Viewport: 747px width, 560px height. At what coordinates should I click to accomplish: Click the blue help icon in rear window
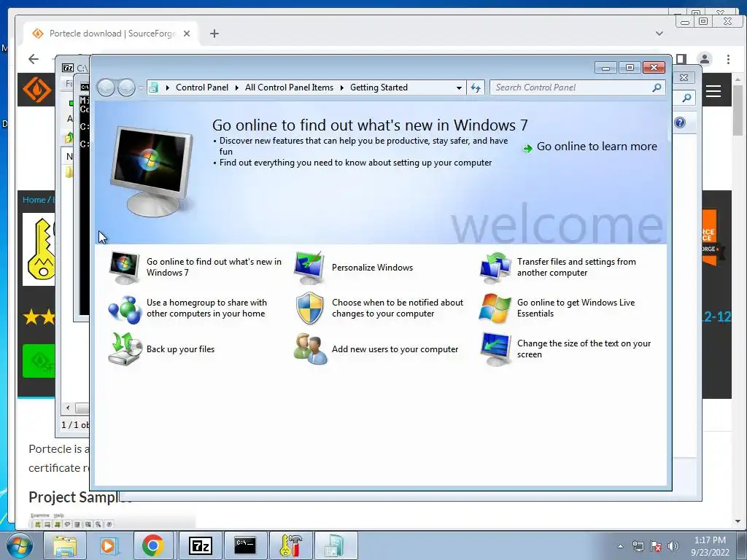pyautogui.click(x=680, y=122)
